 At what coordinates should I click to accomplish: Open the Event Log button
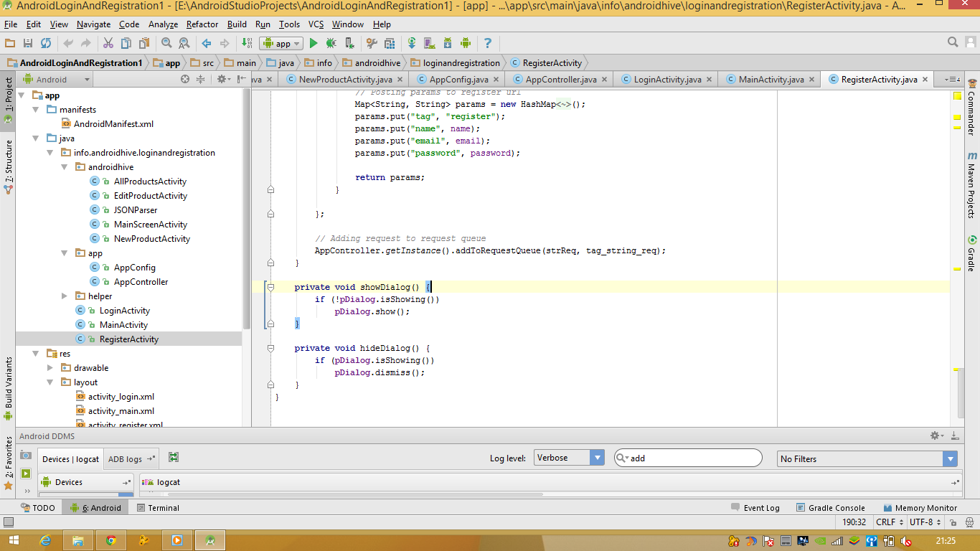coord(754,508)
